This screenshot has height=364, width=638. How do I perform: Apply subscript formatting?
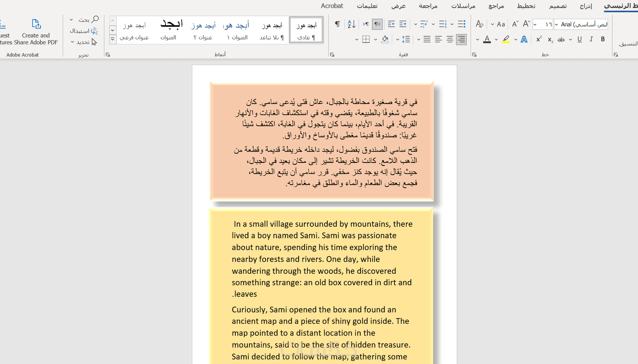point(550,39)
